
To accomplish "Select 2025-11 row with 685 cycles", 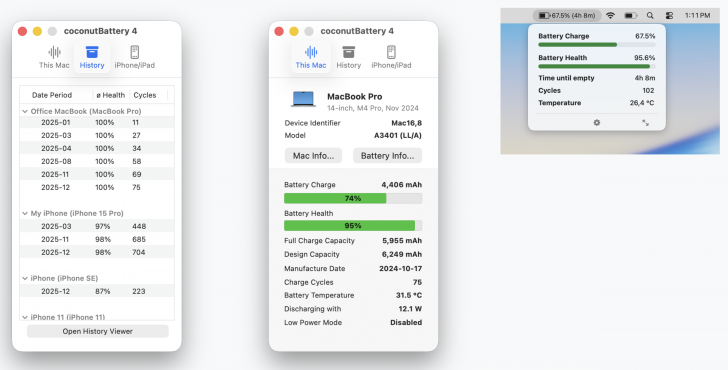I will [x=97, y=240].
